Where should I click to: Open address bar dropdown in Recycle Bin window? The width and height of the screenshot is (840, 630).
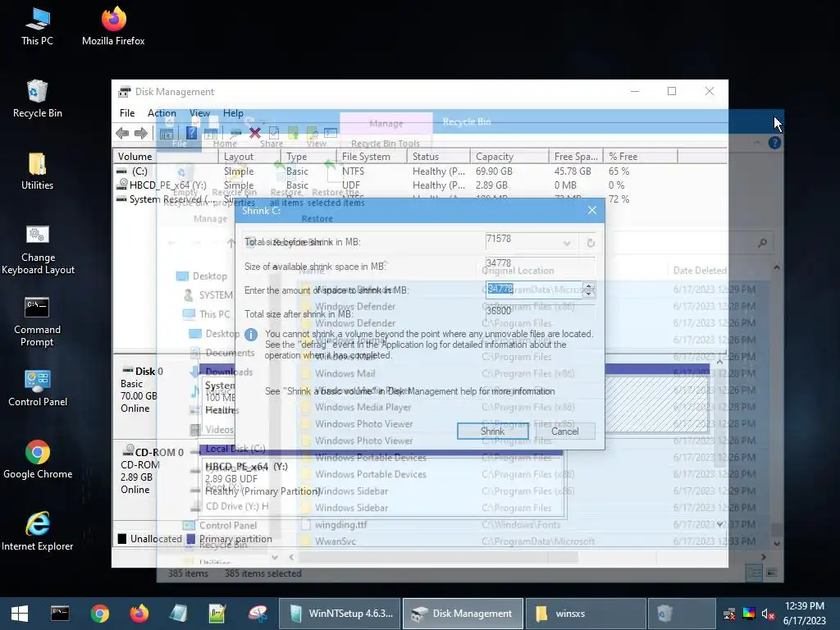pyautogui.click(x=567, y=243)
